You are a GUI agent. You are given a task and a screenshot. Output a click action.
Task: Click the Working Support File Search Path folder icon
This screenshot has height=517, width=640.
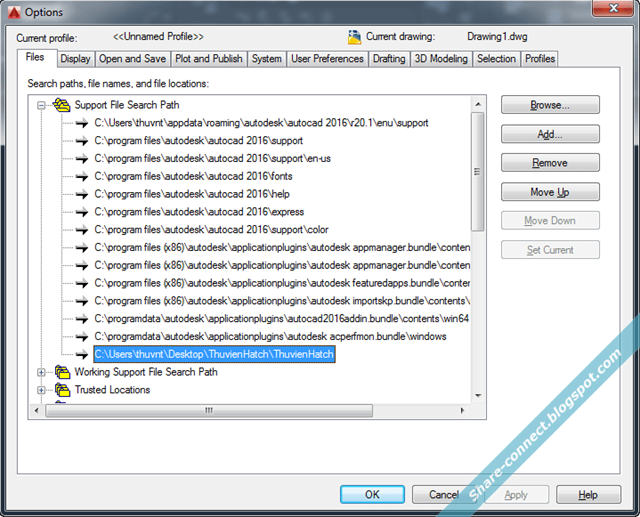pos(62,372)
